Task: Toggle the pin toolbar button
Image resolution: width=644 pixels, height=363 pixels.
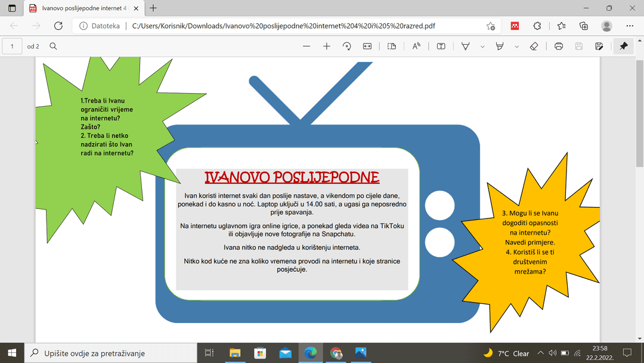Action: click(624, 47)
